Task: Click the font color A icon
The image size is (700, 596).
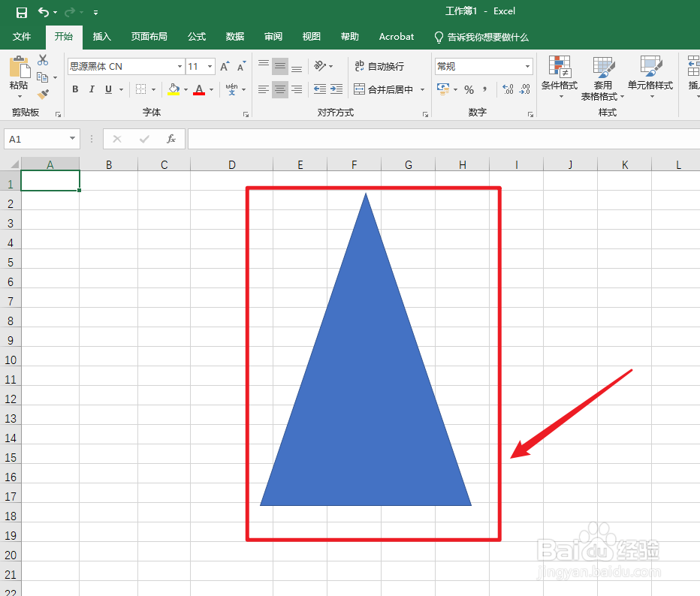Action: click(x=199, y=89)
